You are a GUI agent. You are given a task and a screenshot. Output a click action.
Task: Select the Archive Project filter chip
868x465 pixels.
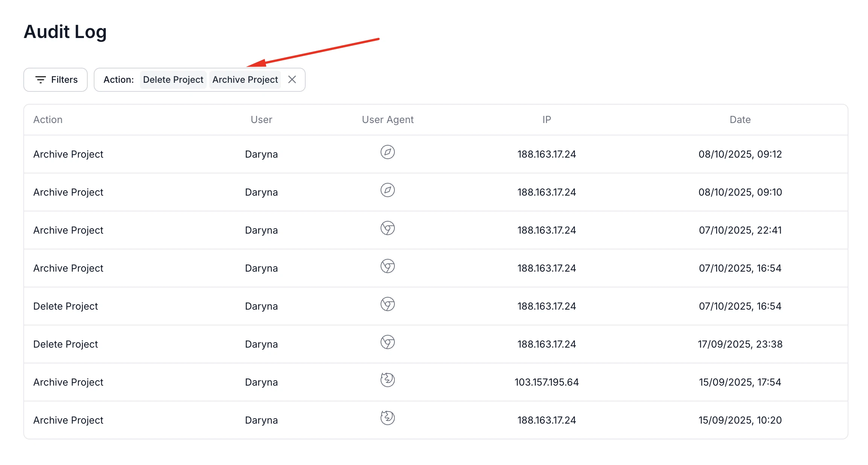click(245, 80)
